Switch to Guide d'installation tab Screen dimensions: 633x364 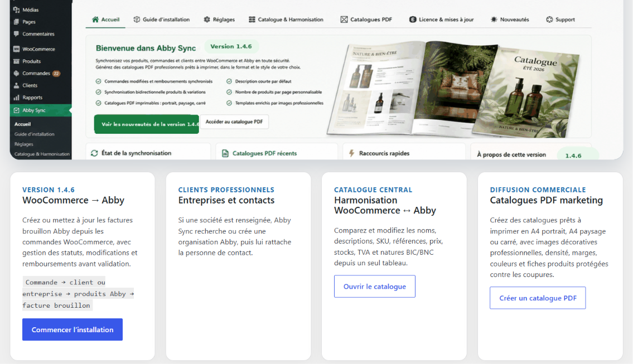coord(162,20)
